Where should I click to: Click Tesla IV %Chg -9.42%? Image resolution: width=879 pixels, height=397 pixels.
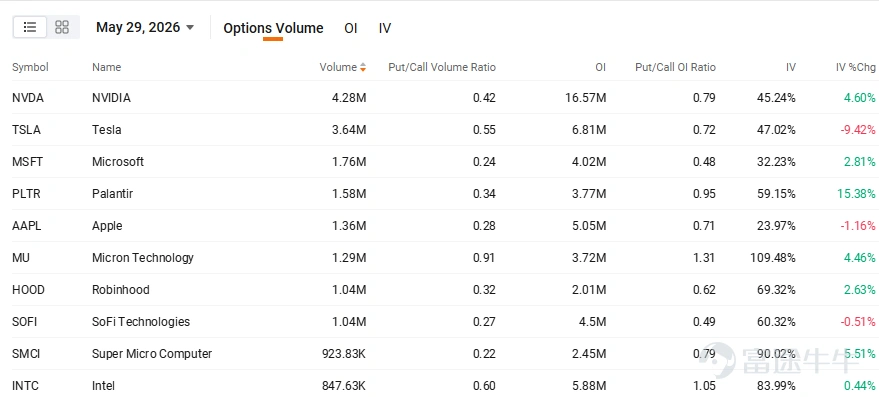point(858,130)
